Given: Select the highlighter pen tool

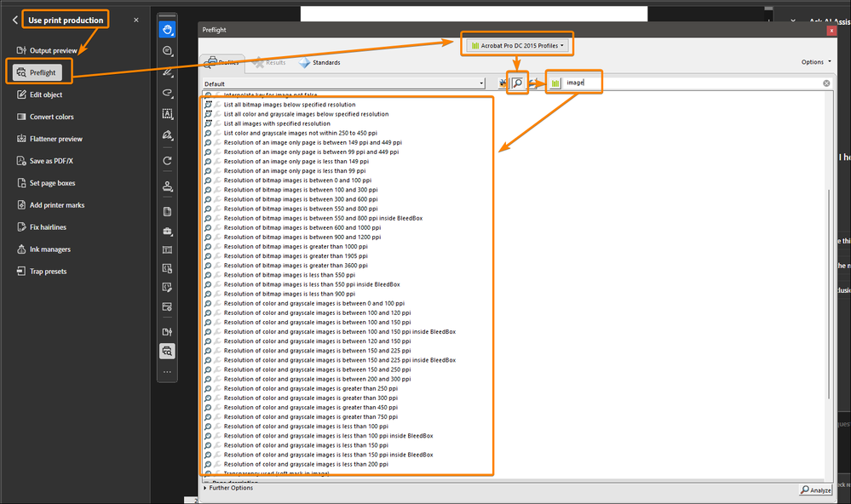Looking at the screenshot, I should 167,72.
